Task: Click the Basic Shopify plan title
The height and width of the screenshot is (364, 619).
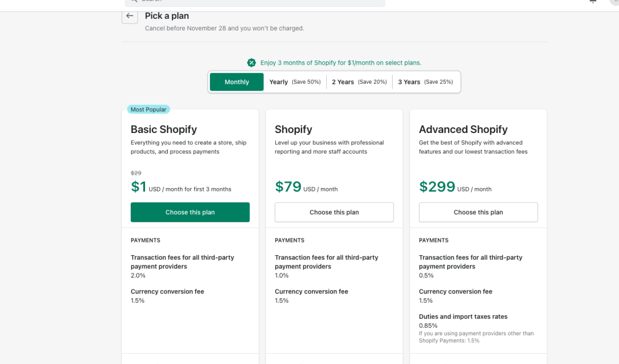Action: (x=164, y=130)
